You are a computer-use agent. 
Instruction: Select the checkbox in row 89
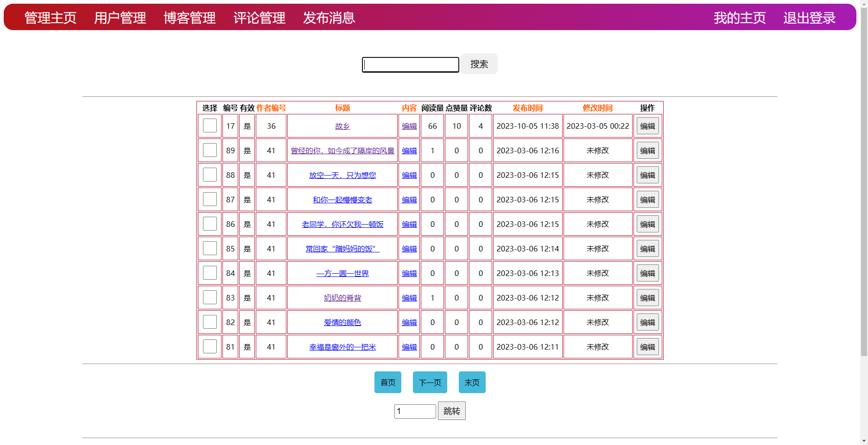[x=210, y=150]
